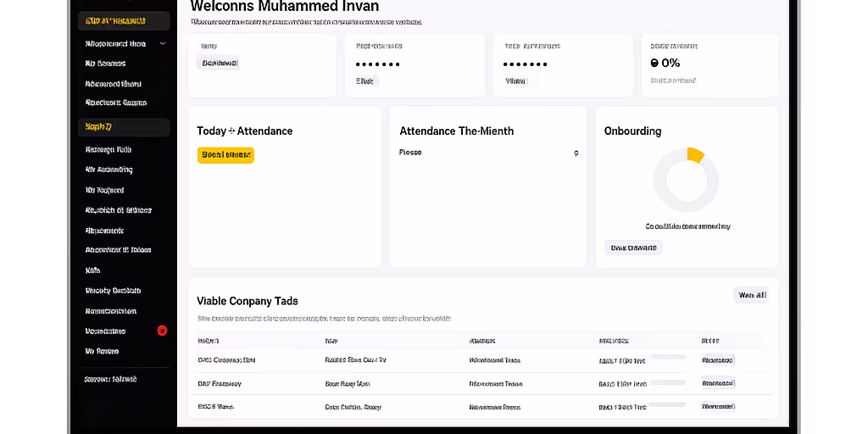Click the progress bar in the third table row

click(x=668, y=404)
